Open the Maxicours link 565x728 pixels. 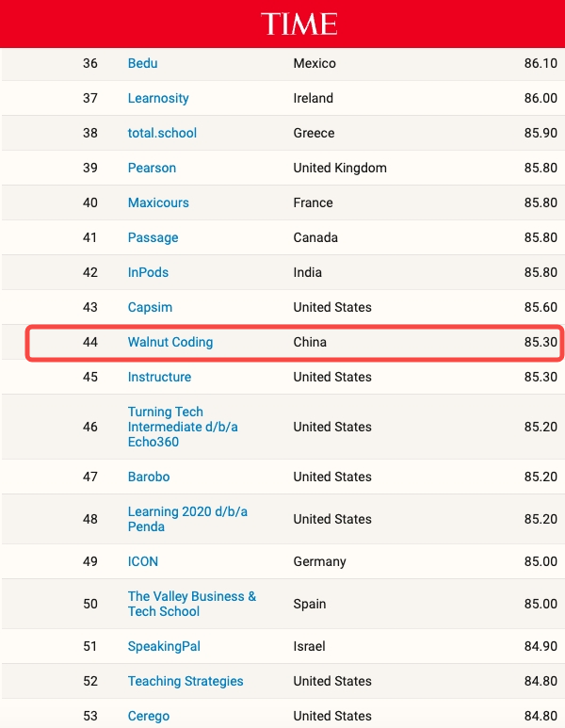pos(158,202)
